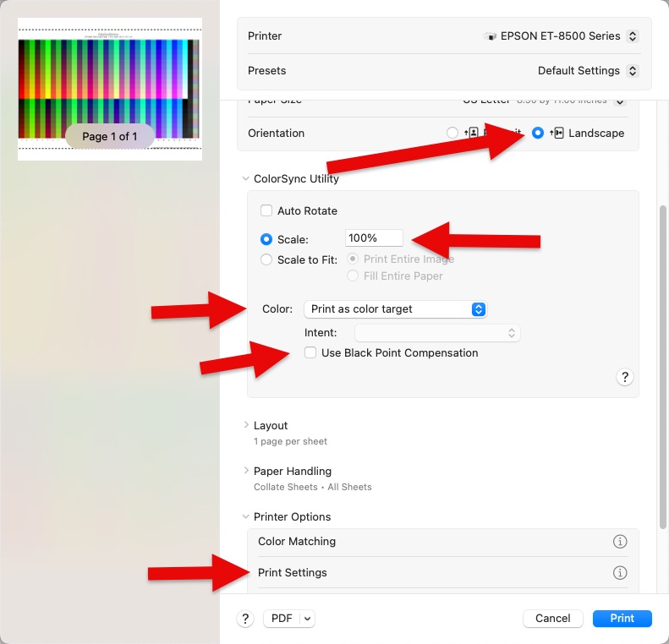
Task: Collapse the ColorSync Utility section
Action: (x=246, y=179)
